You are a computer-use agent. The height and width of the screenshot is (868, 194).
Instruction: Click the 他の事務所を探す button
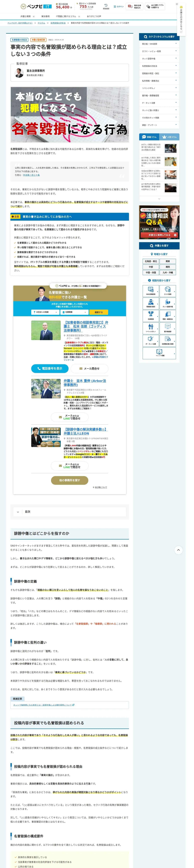click(70, 480)
